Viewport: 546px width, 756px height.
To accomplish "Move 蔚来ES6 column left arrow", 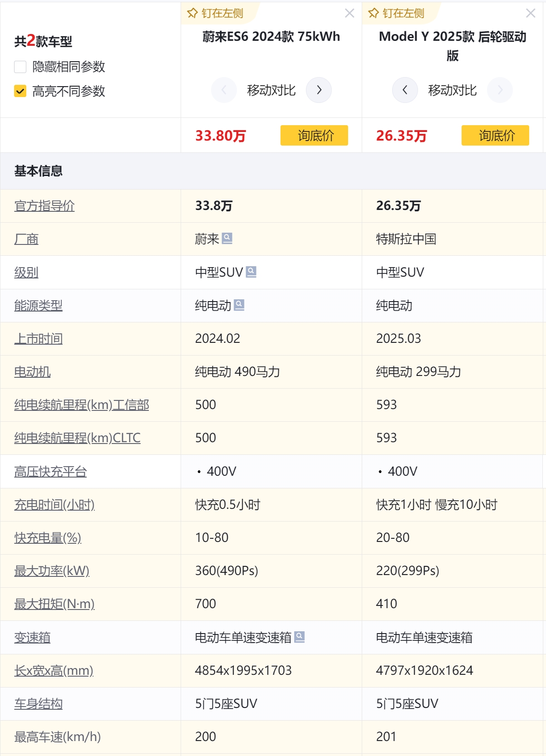I will click(224, 90).
